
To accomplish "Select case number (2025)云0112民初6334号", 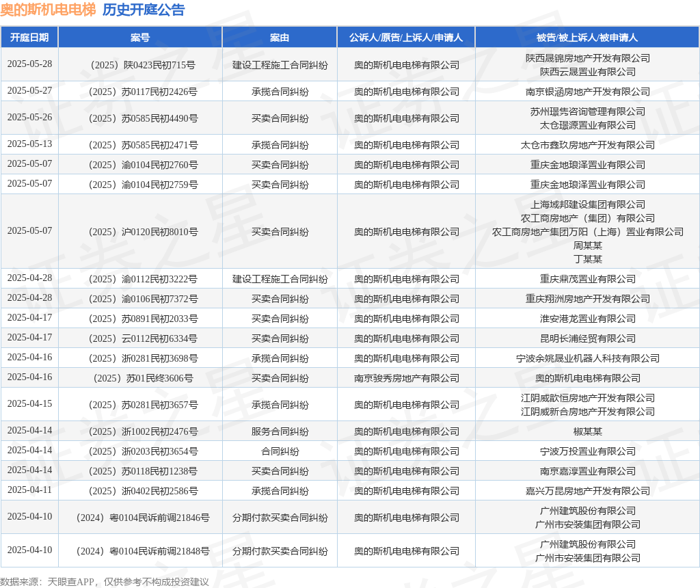I will (x=143, y=339).
